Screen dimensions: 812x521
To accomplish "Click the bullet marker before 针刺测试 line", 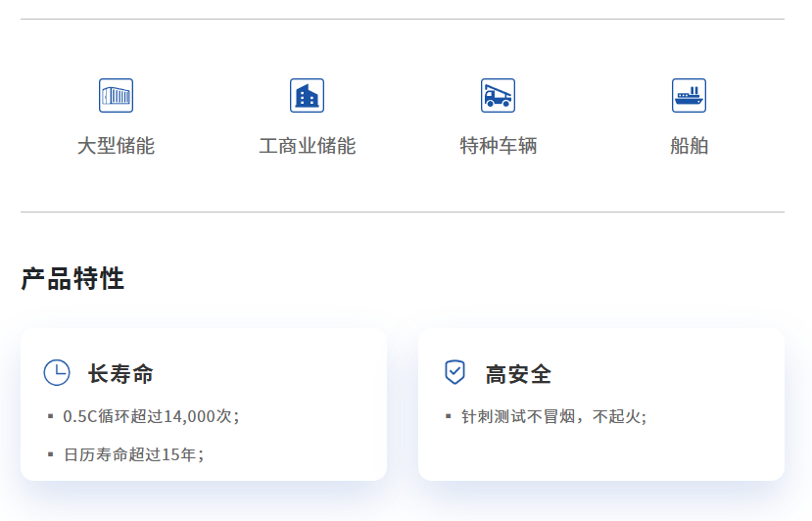I will [448, 416].
